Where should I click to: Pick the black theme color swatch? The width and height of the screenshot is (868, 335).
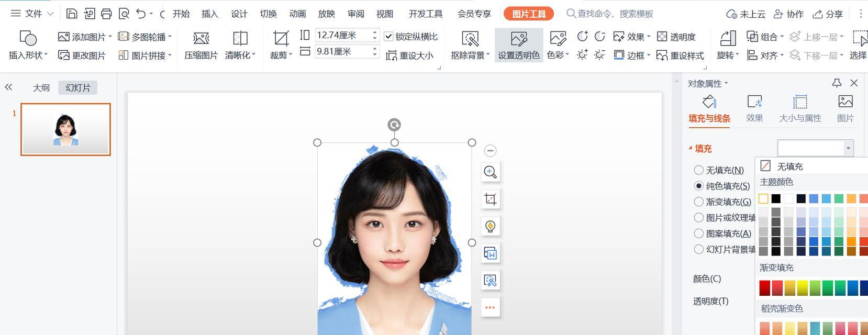click(x=776, y=198)
